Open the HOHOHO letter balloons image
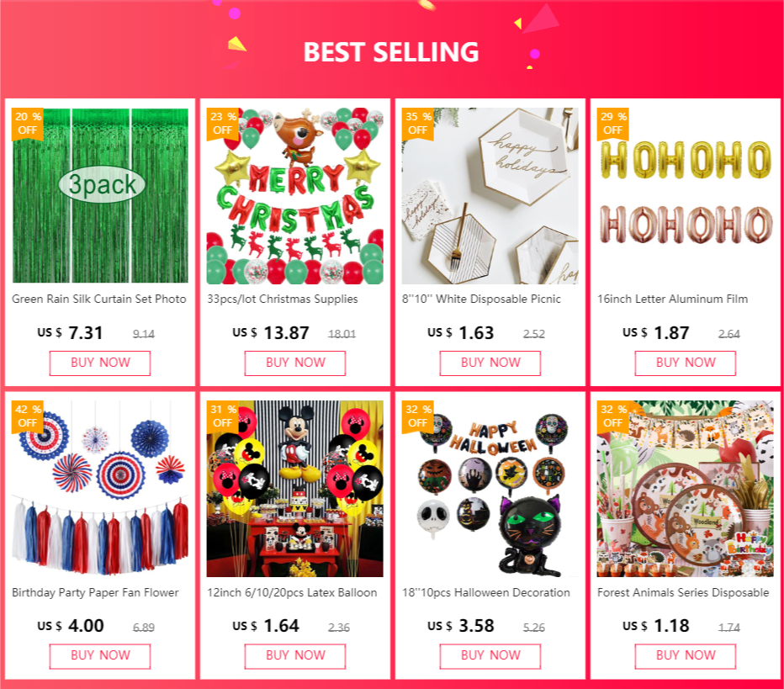 [685, 195]
